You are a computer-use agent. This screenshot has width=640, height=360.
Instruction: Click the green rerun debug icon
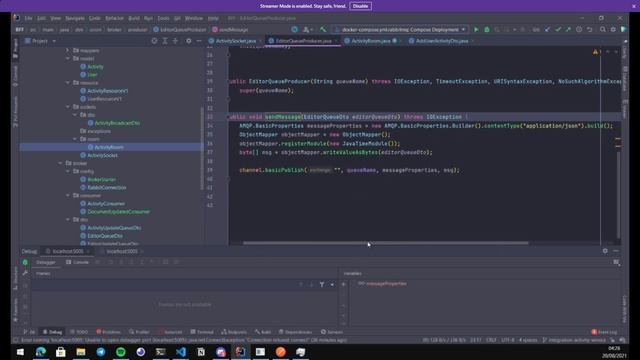tap(25, 262)
